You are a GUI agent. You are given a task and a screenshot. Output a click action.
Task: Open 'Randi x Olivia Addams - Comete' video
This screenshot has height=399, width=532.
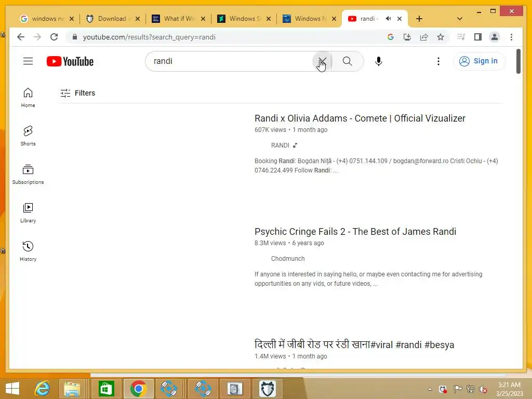[360, 118]
